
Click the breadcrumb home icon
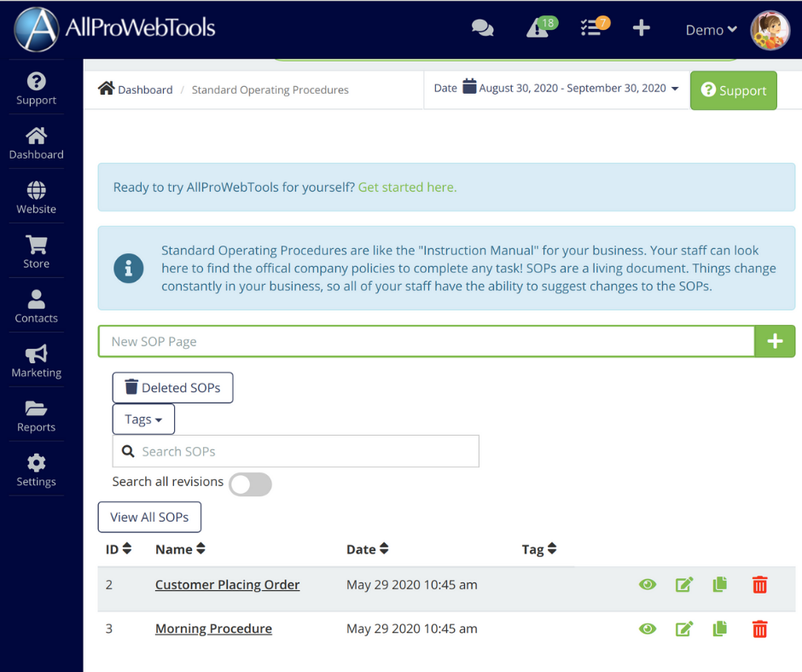coord(107,88)
